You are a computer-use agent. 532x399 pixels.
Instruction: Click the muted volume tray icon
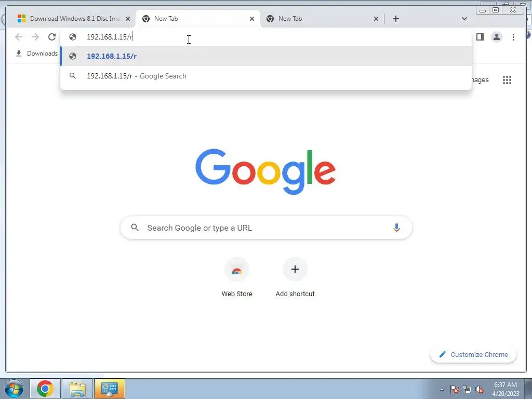pyautogui.click(x=480, y=389)
